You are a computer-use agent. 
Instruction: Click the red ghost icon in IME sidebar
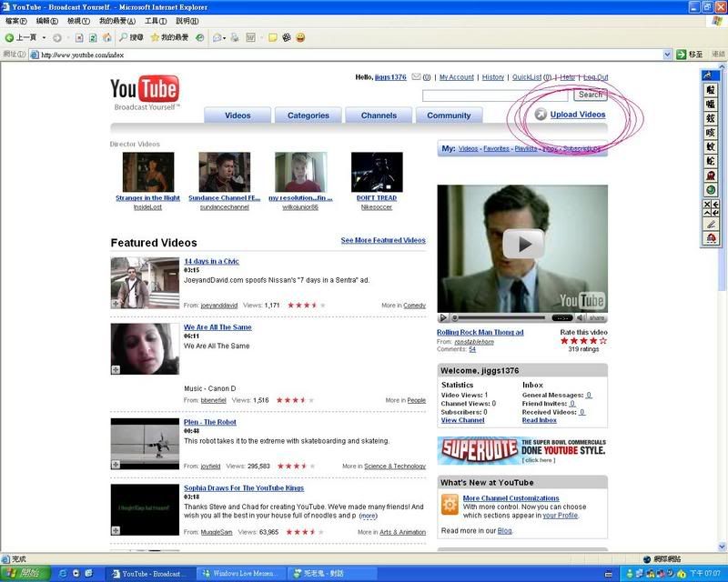(x=710, y=176)
